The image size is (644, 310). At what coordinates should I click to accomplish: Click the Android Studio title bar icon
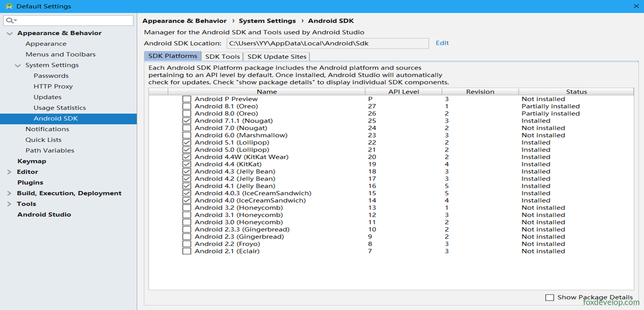(9, 6)
